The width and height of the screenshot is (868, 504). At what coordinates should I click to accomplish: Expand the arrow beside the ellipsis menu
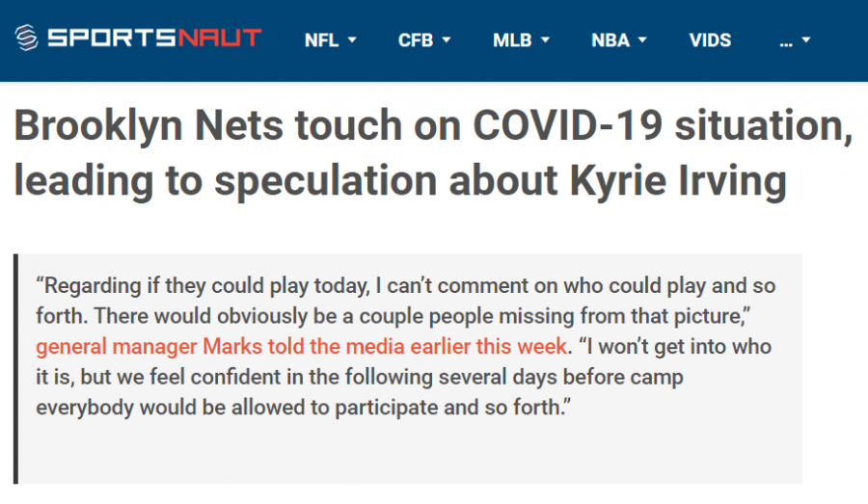click(x=806, y=40)
